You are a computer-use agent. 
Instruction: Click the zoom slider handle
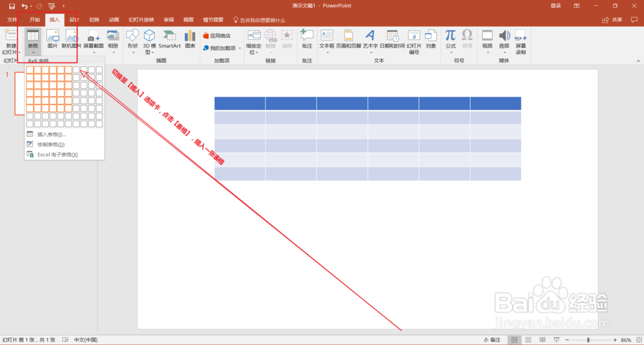tap(588, 340)
